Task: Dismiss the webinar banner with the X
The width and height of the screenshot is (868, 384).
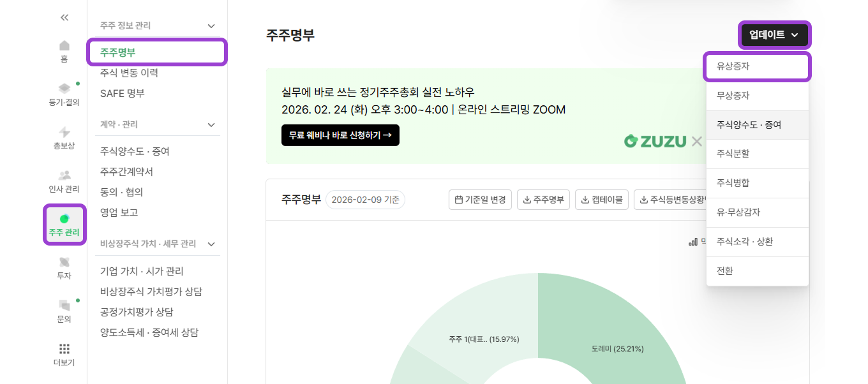Action: tap(696, 142)
